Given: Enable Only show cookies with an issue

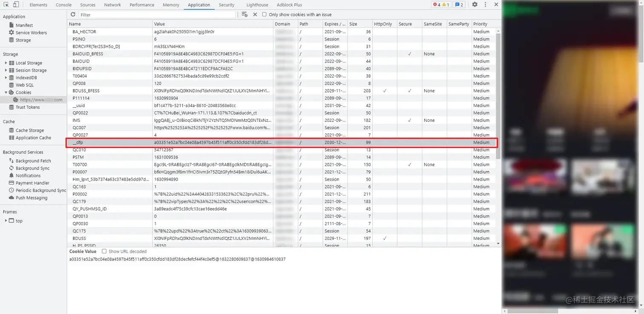Looking at the screenshot, I should tap(264, 14).
